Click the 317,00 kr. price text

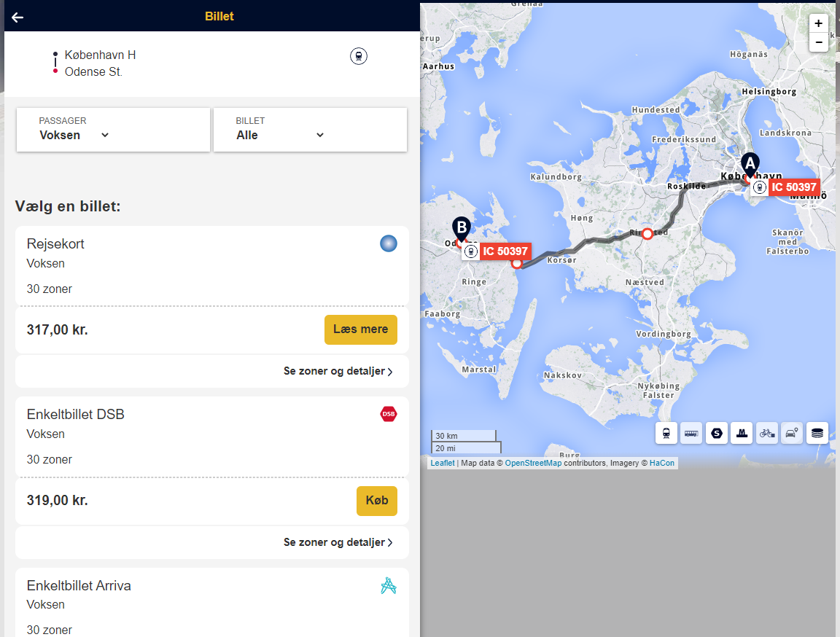click(x=58, y=329)
